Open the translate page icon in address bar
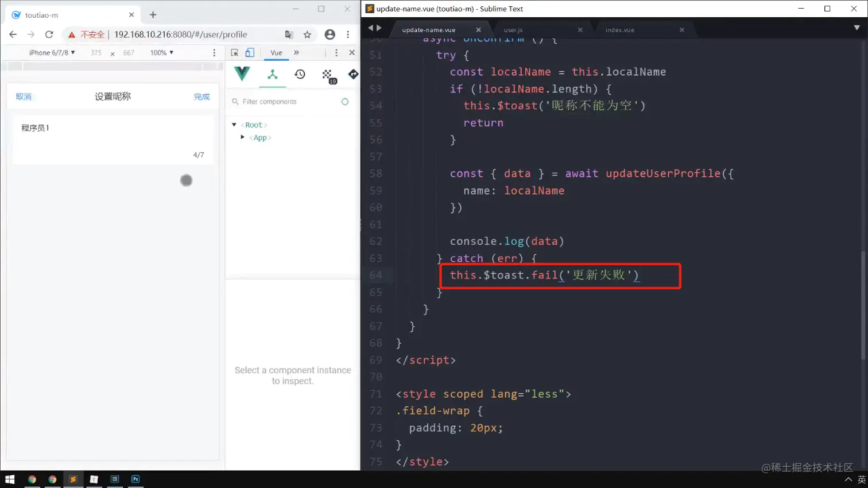 click(289, 34)
